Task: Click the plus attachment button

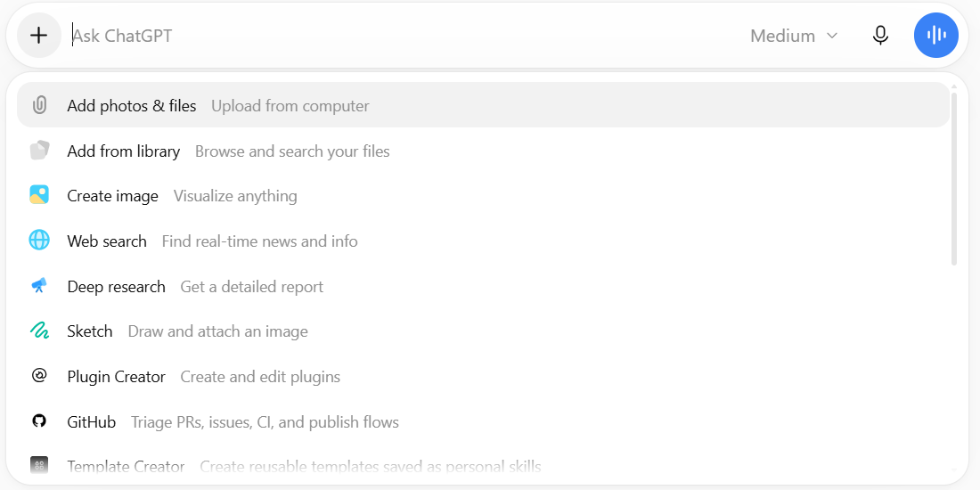Action: point(38,36)
